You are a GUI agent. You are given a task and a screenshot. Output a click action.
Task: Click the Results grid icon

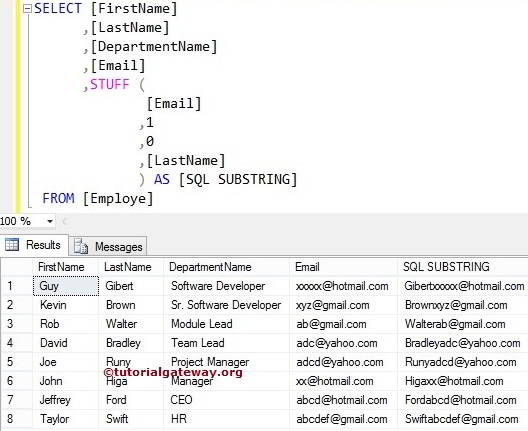coord(12,244)
